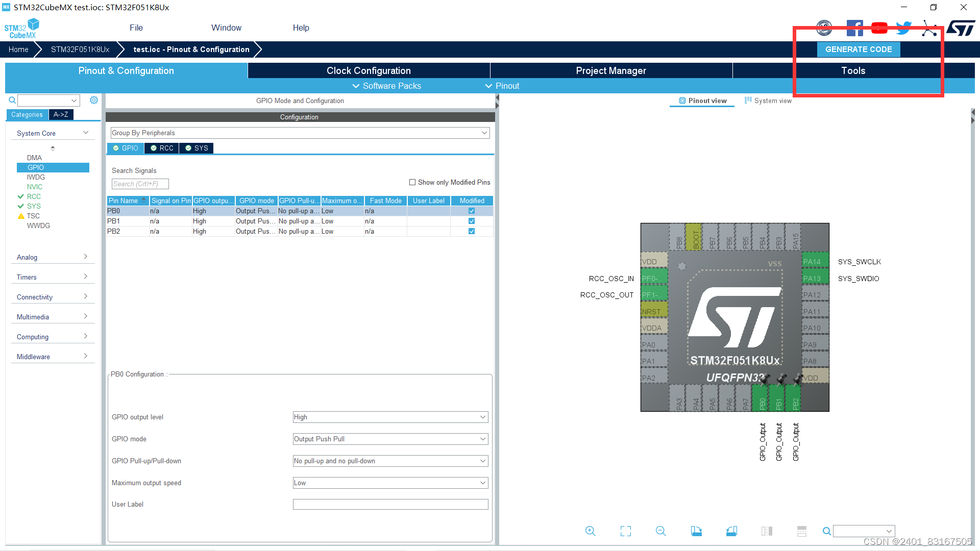980x551 pixels.
Task: Expand the Middleware category
Action: (x=53, y=357)
